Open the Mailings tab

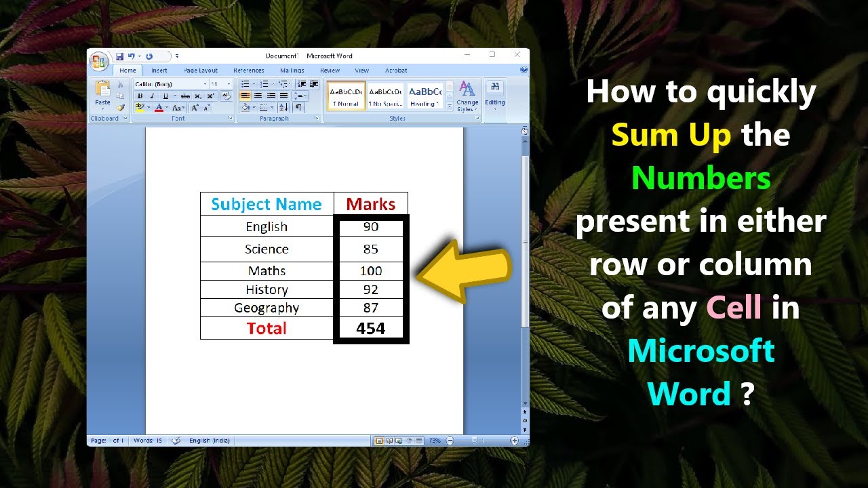[292, 70]
